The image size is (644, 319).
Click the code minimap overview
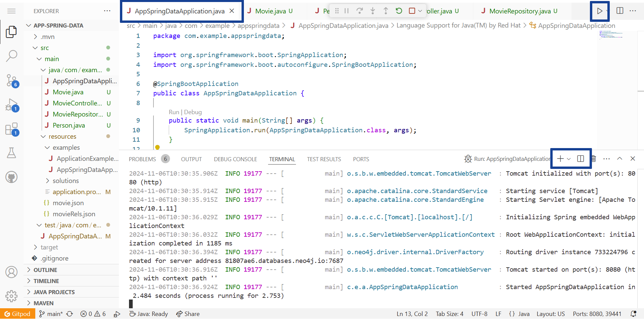tap(611, 35)
